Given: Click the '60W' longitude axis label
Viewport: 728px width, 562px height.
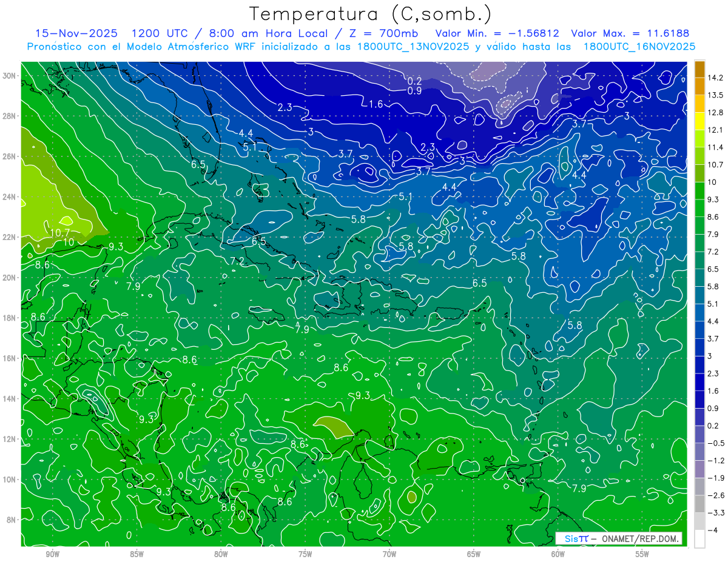Looking at the screenshot, I should pos(558,554).
